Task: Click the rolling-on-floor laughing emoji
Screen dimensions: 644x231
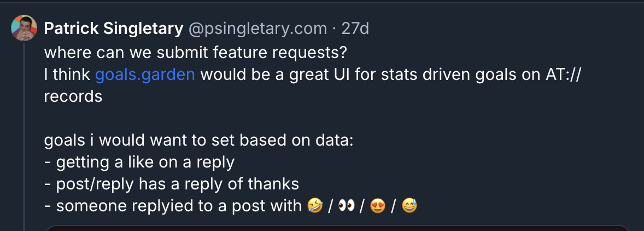Action: coord(315,206)
